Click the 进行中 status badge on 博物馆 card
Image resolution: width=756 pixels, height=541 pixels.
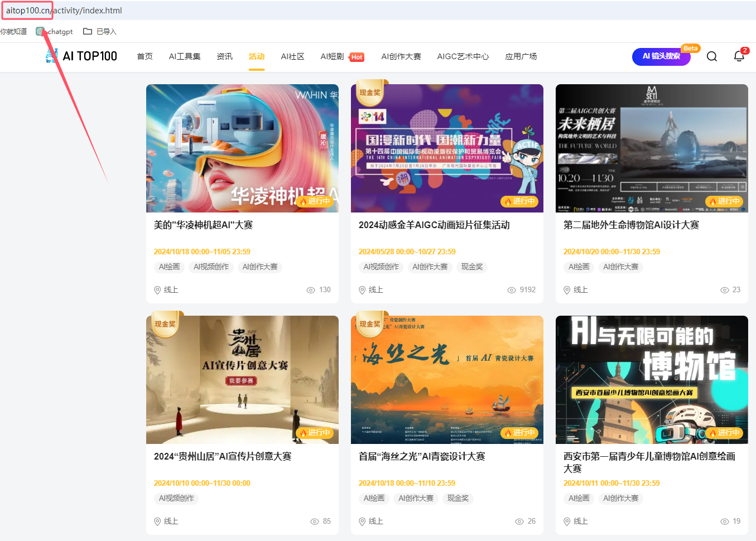coord(724,433)
